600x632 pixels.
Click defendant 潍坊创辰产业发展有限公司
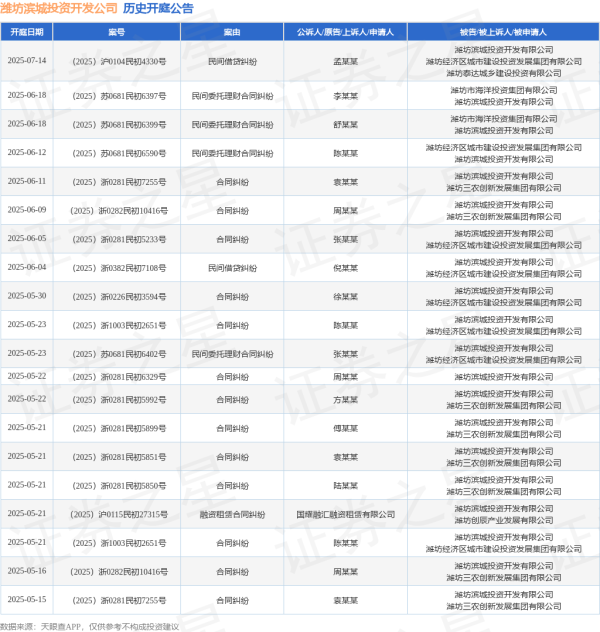click(x=504, y=520)
